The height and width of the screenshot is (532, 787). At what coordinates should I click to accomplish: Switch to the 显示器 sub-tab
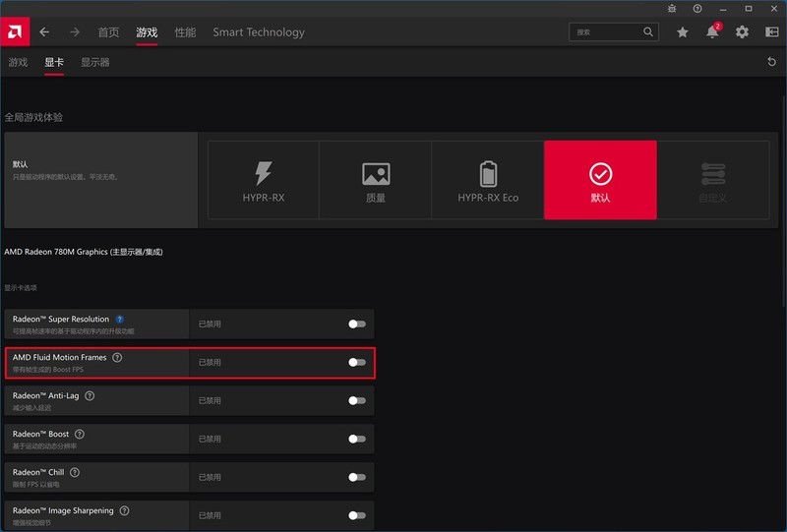[95, 62]
